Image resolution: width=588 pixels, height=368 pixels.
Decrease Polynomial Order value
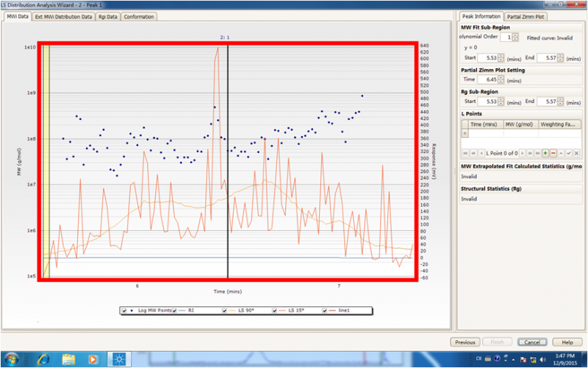click(515, 40)
